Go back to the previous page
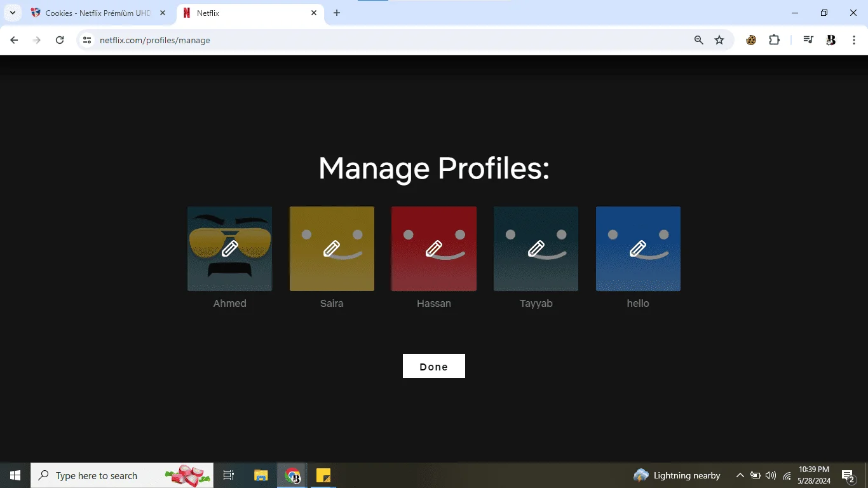This screenshot has height=488, width=868. 14,40
